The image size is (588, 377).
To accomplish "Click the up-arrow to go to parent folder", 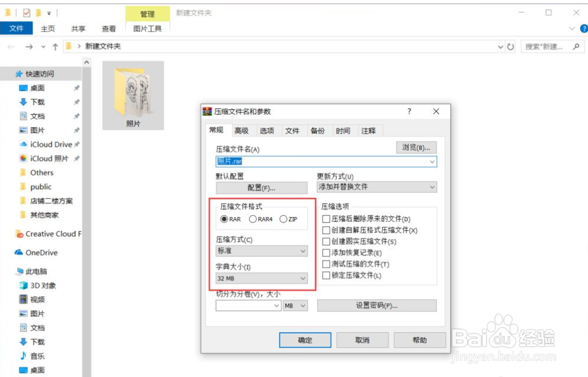I will click(55, 45).
